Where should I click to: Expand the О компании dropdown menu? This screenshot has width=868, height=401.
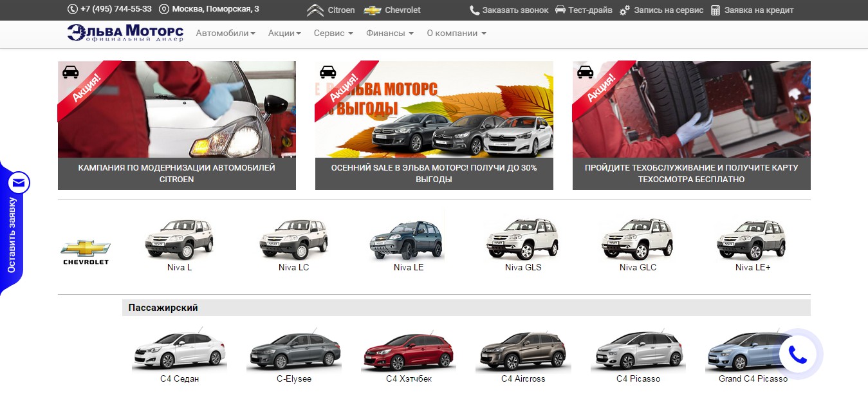pos(456,33)
